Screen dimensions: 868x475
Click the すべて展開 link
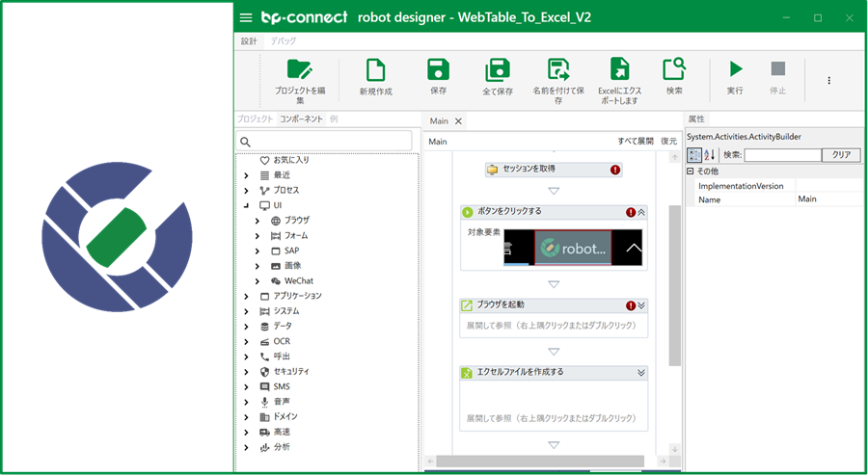635,142
